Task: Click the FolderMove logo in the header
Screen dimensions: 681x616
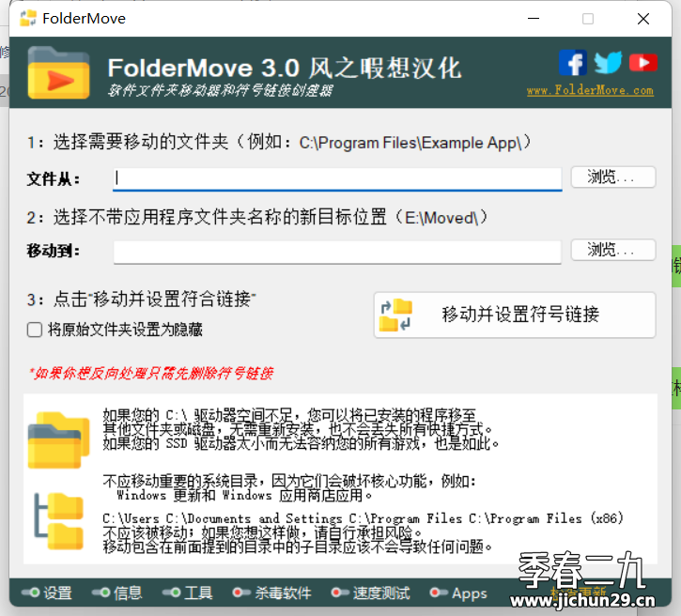Action: (58, 72)
